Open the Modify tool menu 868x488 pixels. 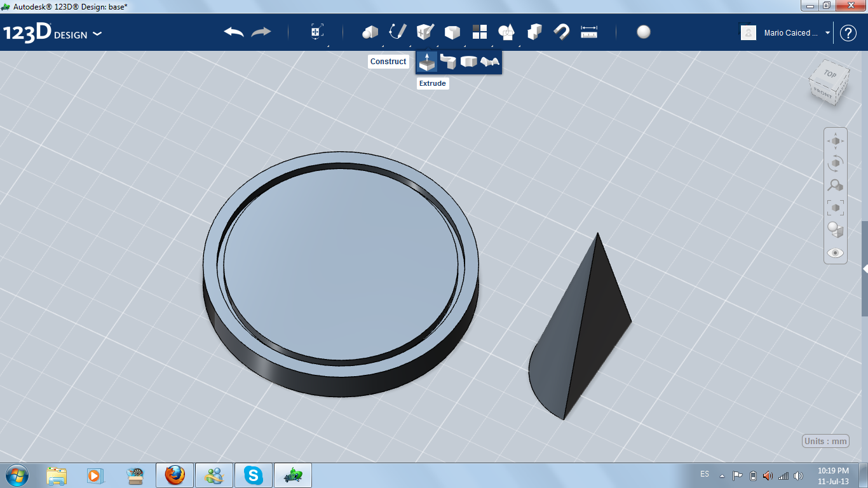[452, 32]
